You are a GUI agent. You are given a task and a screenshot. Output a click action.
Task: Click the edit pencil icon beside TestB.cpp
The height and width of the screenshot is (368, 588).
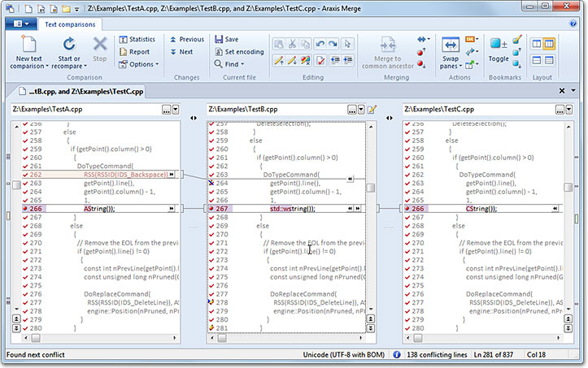pos(372,110)
